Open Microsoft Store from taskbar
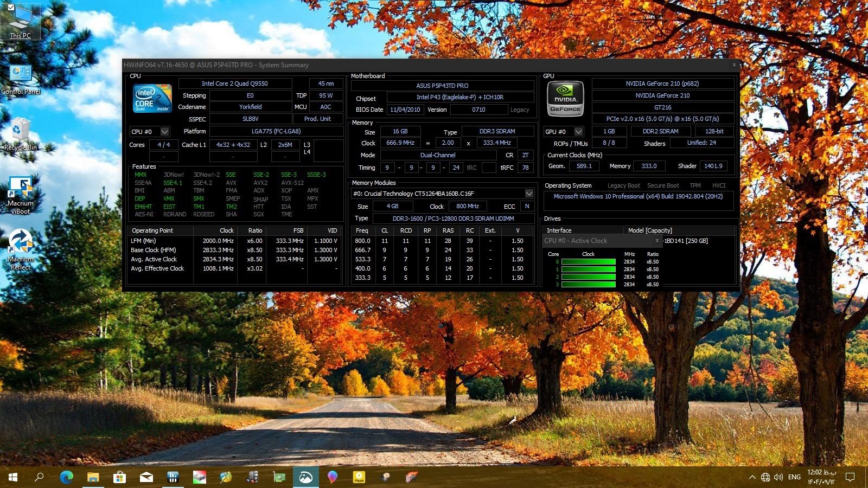This screenshot has height=488, width=868. pyautogui.click(x=119, y=477)
